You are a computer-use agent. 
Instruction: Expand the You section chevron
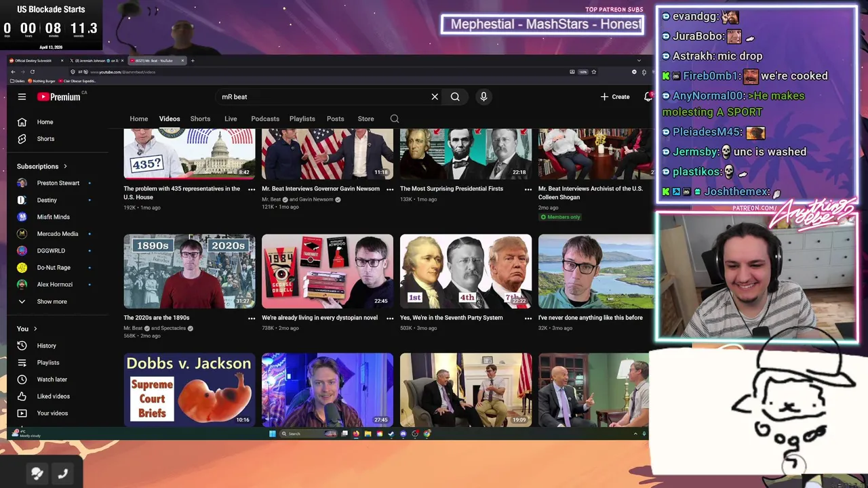[35, 329]
